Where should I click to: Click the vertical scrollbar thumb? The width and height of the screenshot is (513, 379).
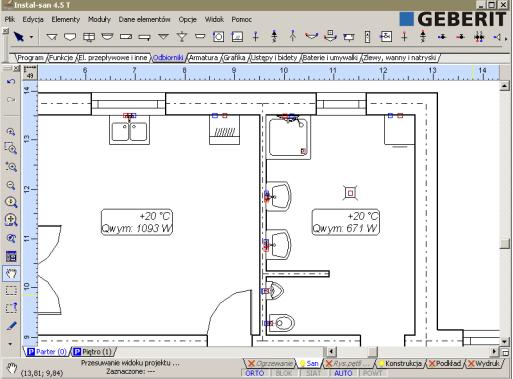[504, 243]
